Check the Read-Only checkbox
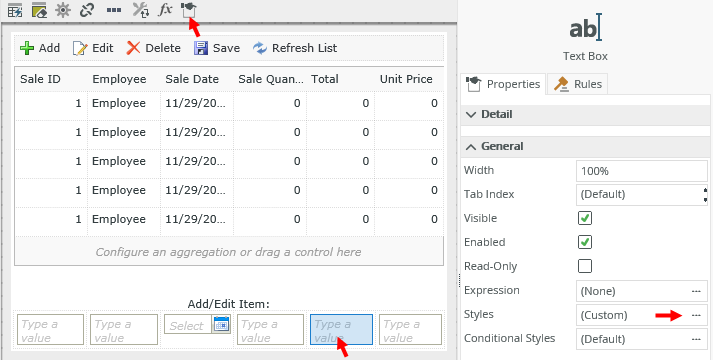 click(x=585, y=266)
